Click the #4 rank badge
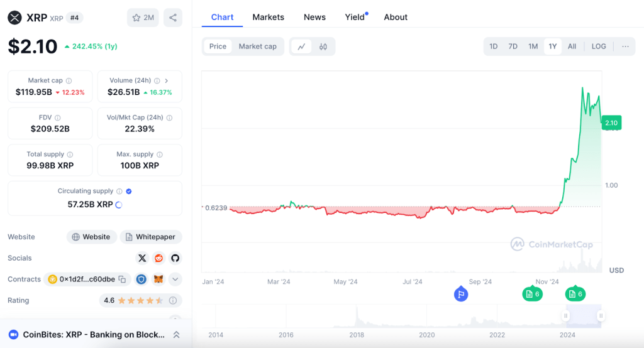This screenshot has height=348, width=644. coord(74,18)
